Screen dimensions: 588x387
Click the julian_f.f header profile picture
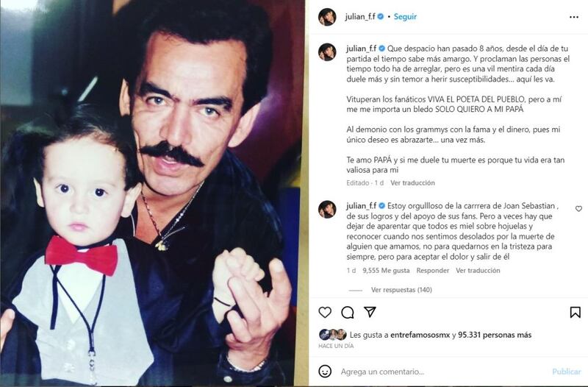[x=327, y=16]
